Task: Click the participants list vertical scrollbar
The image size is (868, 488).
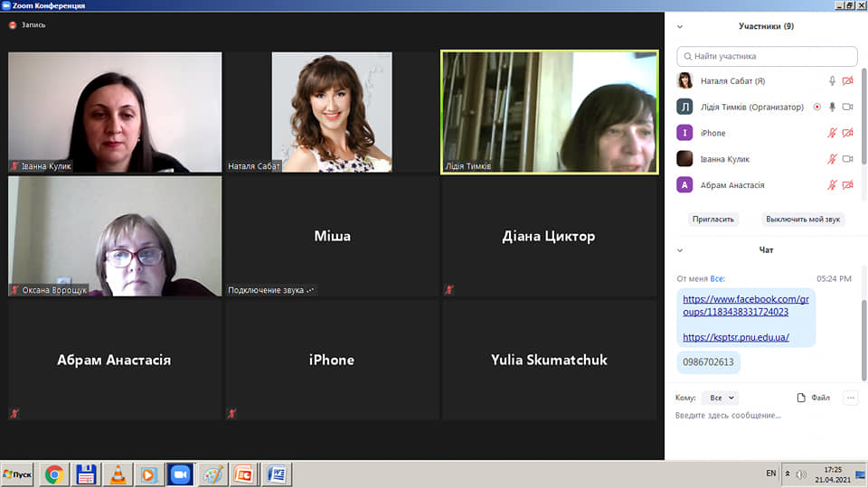Action: tap(863, 117)
